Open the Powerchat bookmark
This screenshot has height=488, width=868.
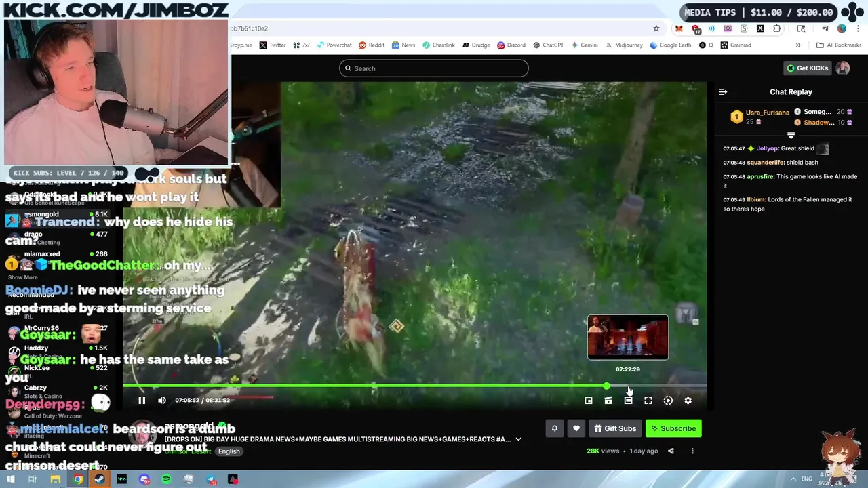click(x=333, y=45)
